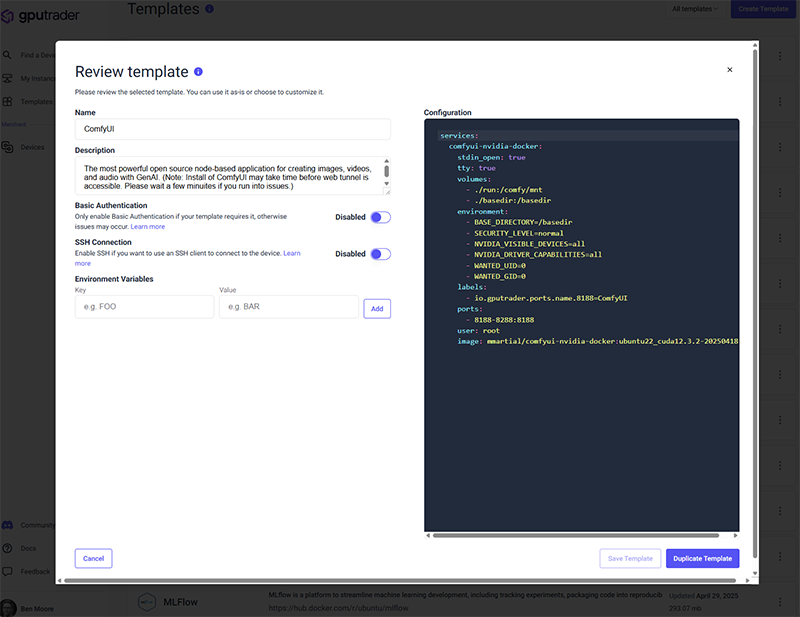This screenshot has width=800, height=617.
Task: Open Basic Authentication Learn more link
Action: click(147, 227)
